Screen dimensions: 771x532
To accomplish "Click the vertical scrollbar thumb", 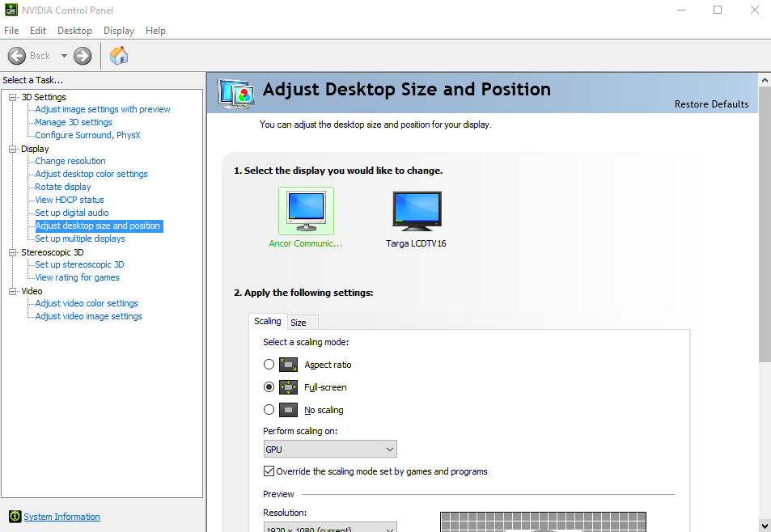I will [x=765, y=225].
